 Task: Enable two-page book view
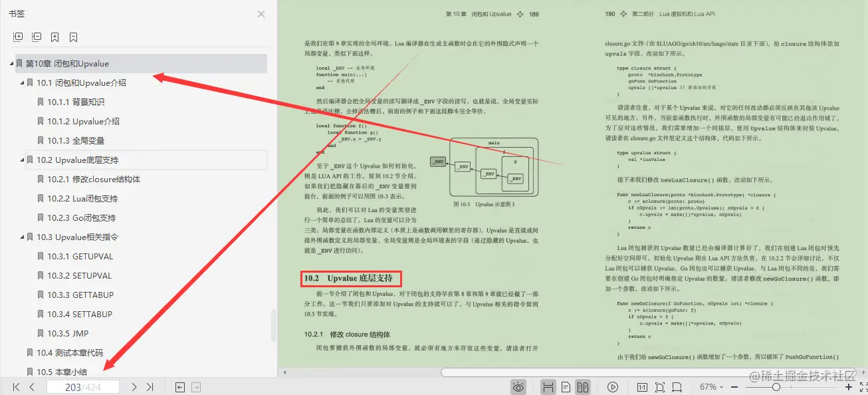582,386
